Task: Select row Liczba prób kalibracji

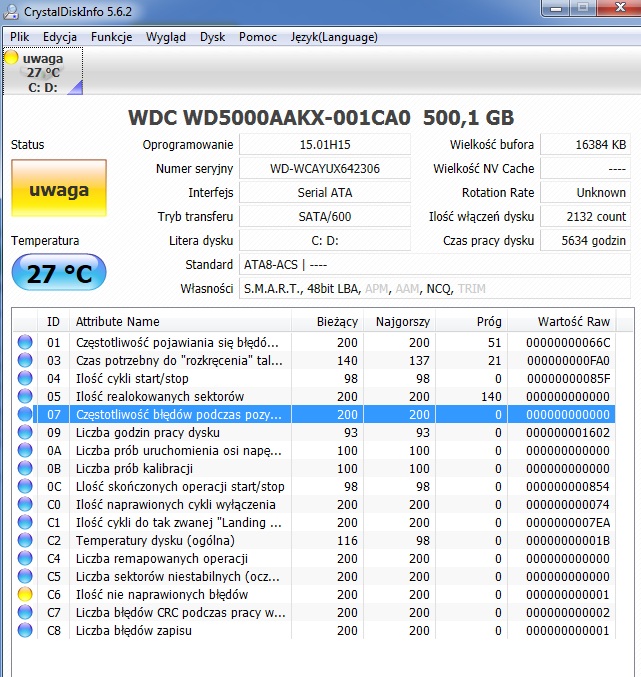Action: point(314,468)
